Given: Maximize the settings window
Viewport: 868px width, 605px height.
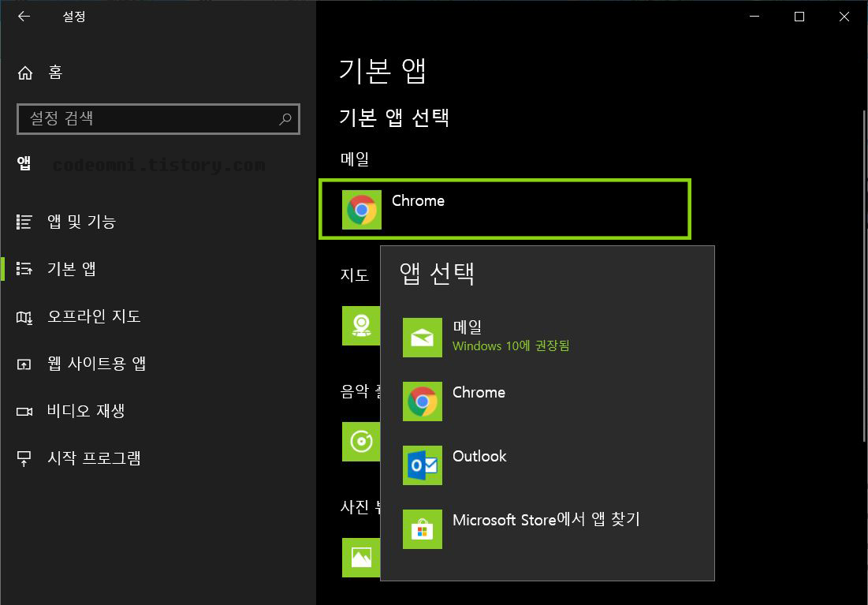Looking at the screenshot, I should point(799,17).
